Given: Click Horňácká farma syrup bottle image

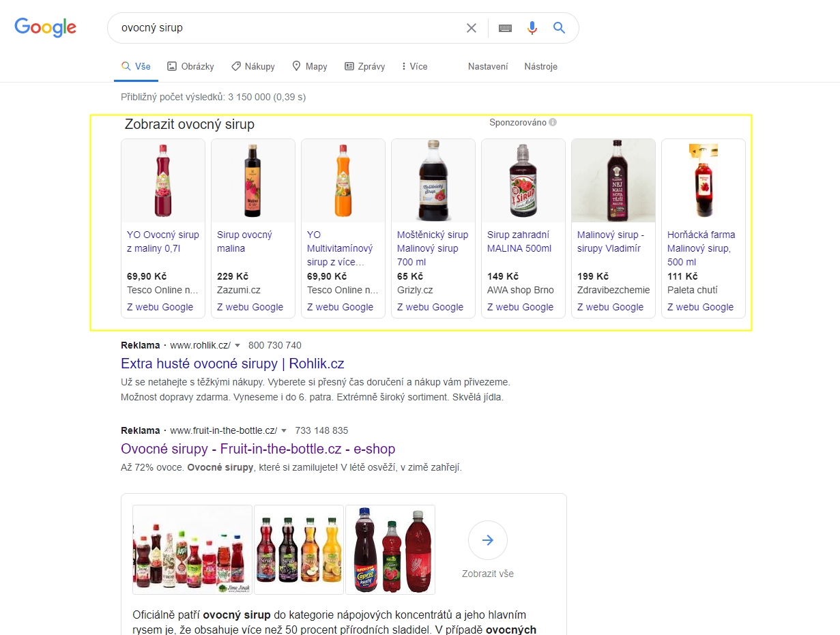Looking at the screenshot, I should (704, 181).
